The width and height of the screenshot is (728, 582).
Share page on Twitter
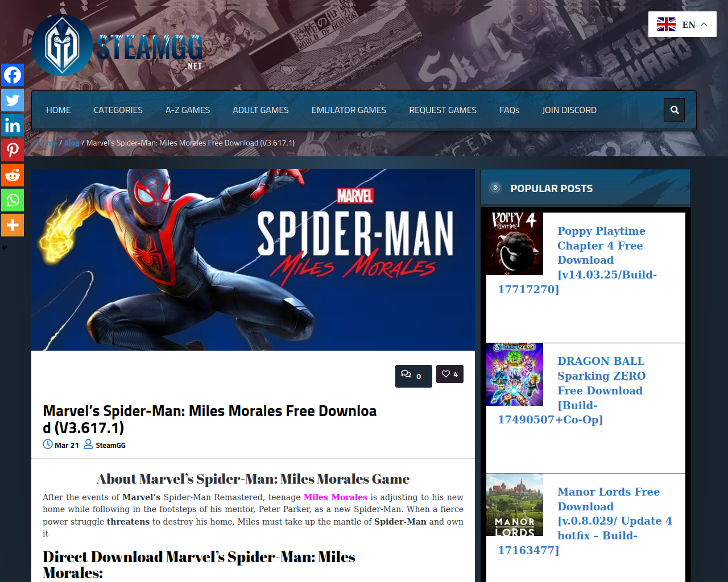12,100
